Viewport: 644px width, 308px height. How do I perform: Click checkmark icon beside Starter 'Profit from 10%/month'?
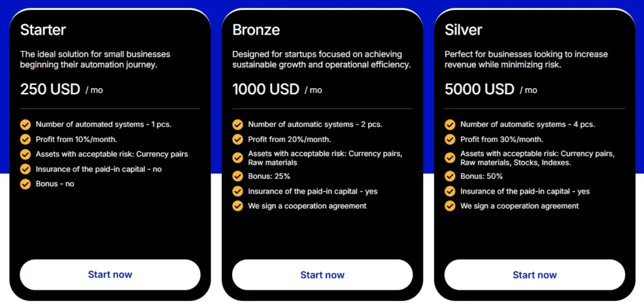click(25, 140)
